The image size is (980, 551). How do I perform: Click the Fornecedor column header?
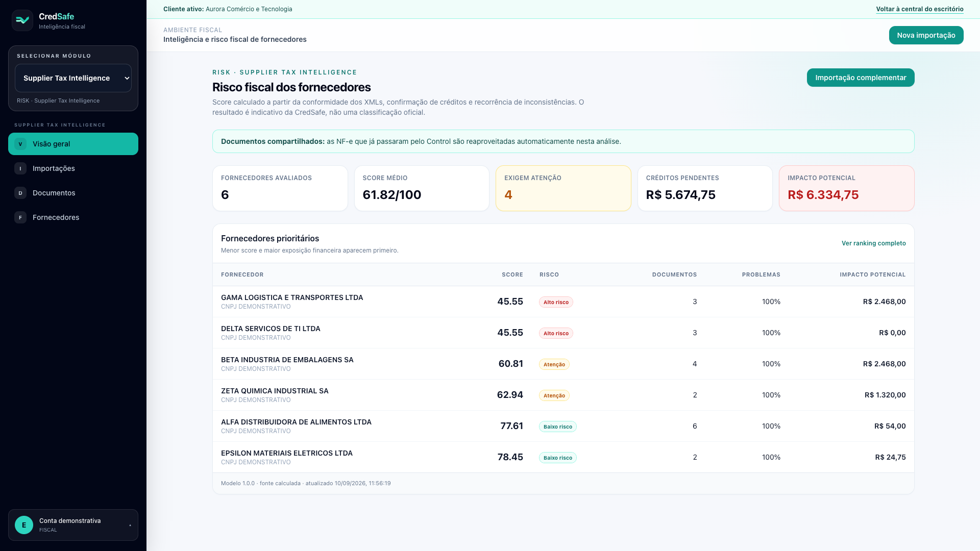(242, 274)
